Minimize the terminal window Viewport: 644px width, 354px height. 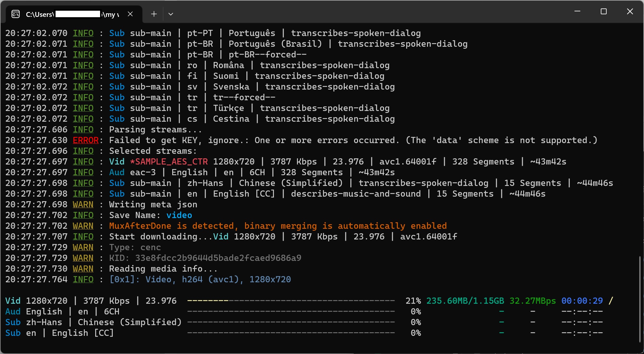[x=577, y=12]
